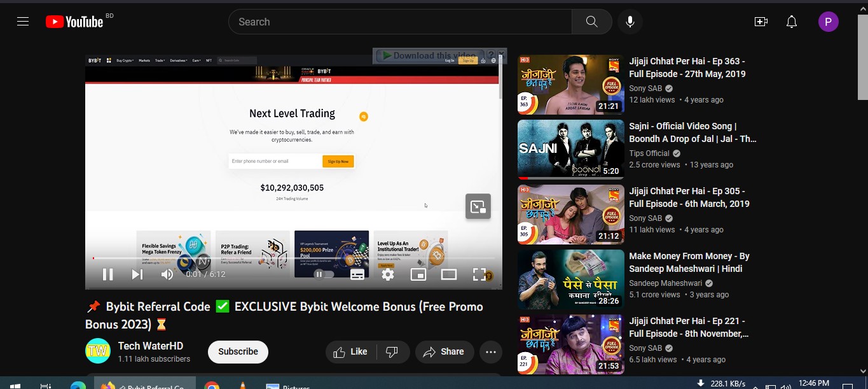Open the purple P account avatar

(828, 22)
